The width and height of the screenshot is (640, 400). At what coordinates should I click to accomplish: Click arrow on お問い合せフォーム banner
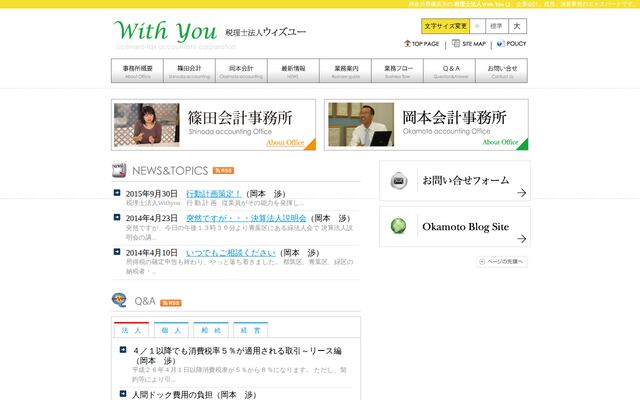522,193
